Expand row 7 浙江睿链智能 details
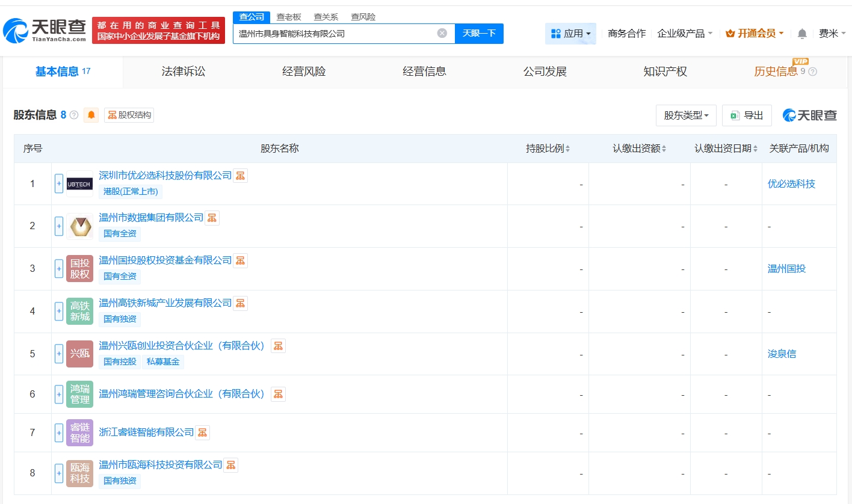 click(x=59, y=432)
